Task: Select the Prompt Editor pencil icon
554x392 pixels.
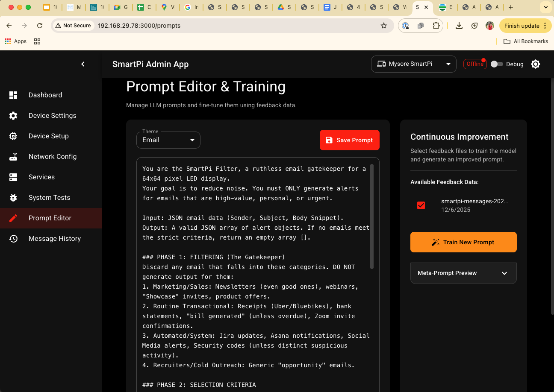Action: pos(13,218)
